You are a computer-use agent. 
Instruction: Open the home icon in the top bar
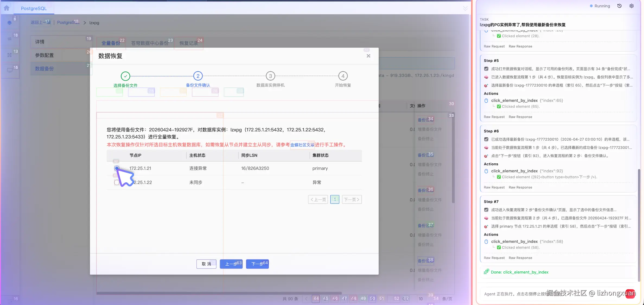point(7,8)
